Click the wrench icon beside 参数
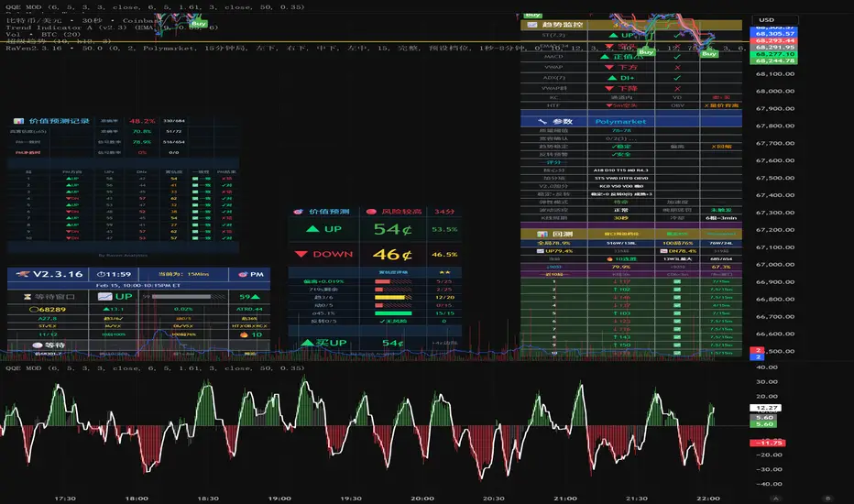The width and height of the screenshot is (854, 504). [x=542, y=122]
